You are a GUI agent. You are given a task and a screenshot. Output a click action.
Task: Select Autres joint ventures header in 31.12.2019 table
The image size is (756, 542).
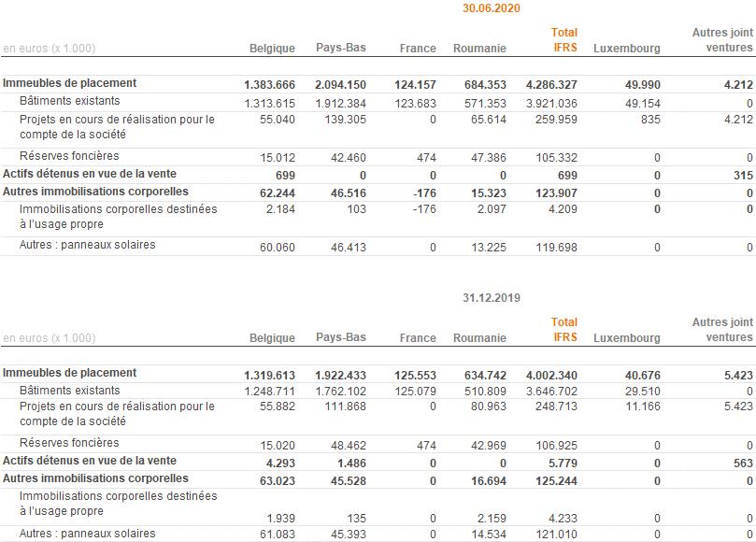click(x=722, y=330)
